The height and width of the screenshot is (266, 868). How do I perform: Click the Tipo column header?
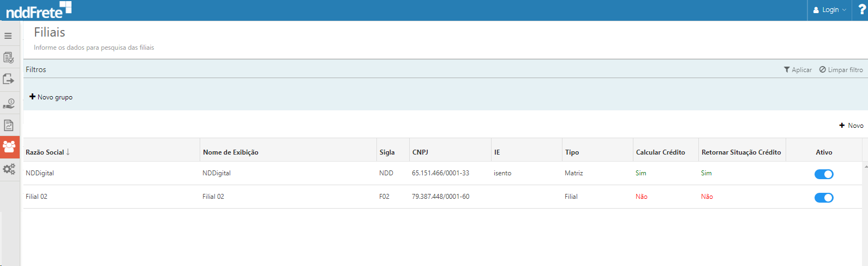click(572, 152)
